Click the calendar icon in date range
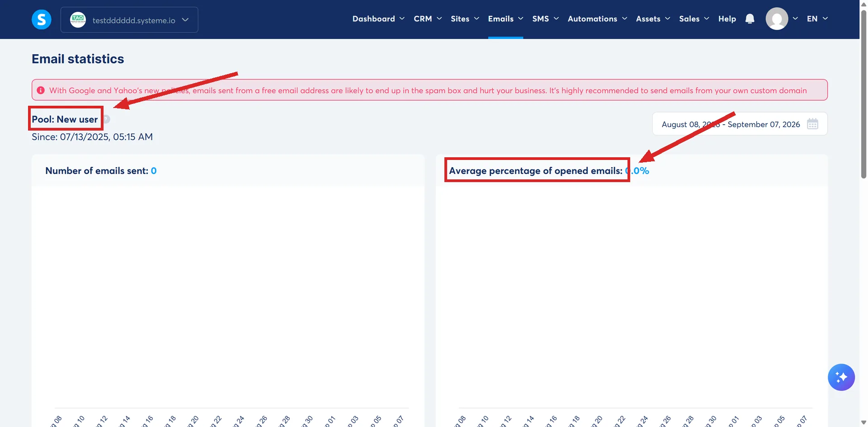 tap(812, 124)
